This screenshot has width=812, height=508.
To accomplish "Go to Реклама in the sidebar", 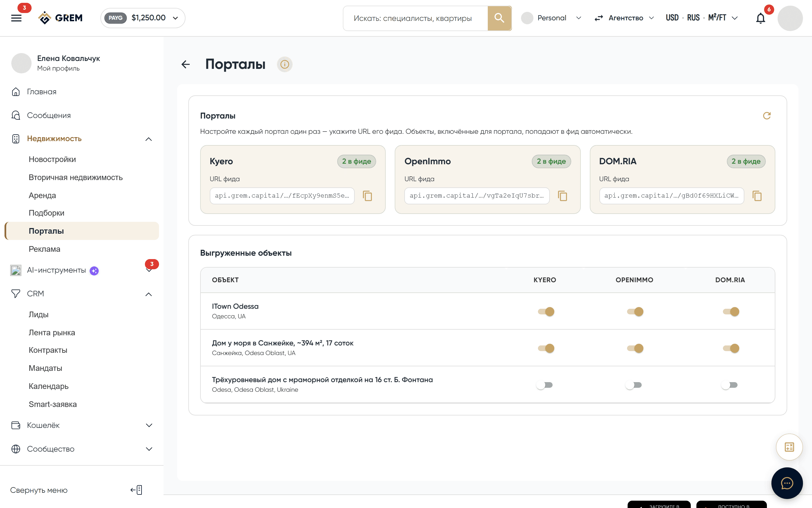I will (x=44, y=249).
